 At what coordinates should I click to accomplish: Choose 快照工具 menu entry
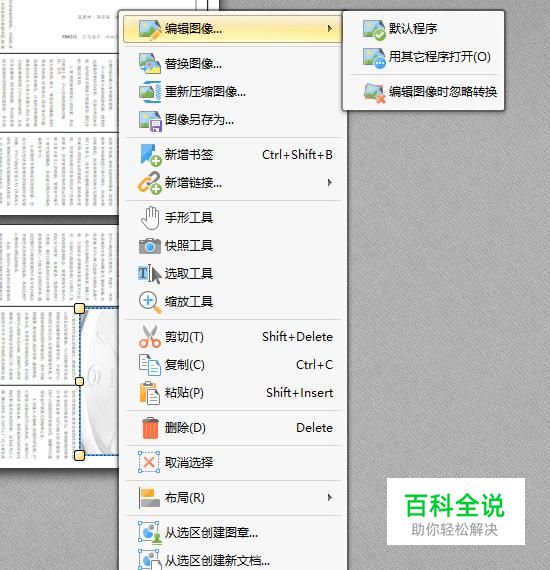[233, 246]
